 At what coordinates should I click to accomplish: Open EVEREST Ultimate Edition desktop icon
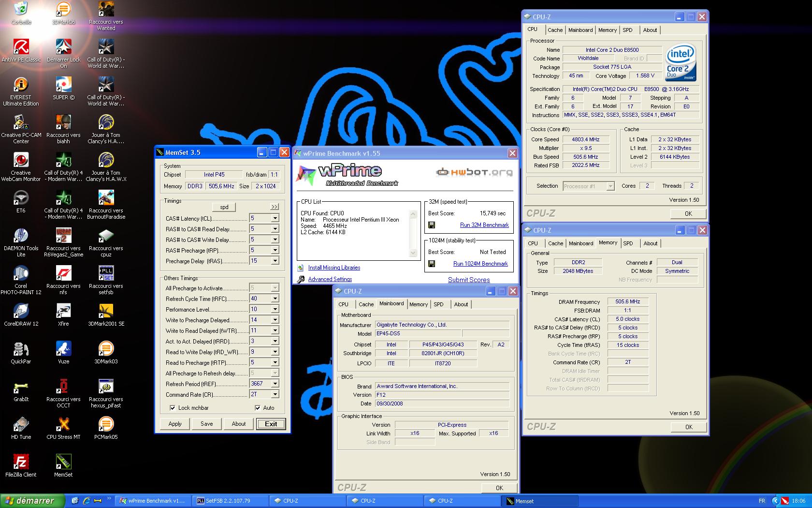(x=21, y=91)
